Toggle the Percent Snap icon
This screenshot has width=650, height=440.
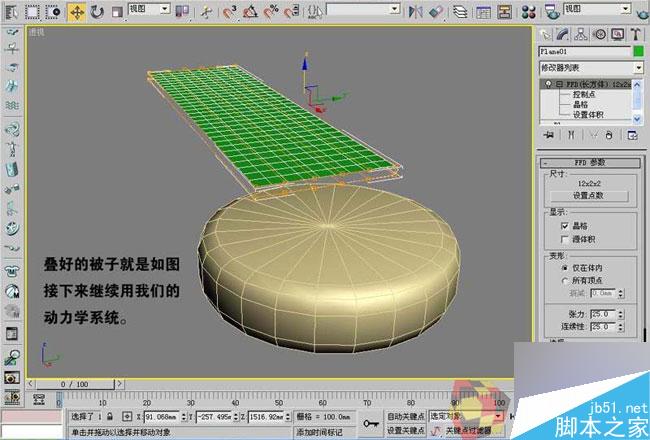(x=271, y=12)
